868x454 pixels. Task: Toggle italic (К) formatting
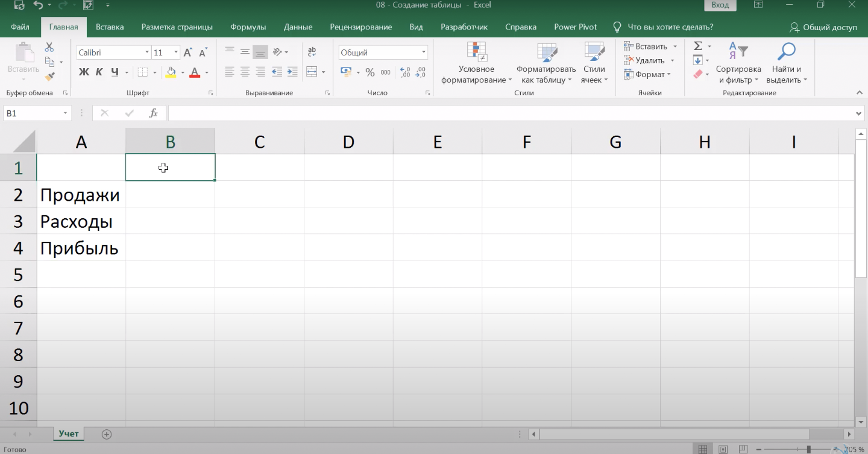pyautogui.click(x=99, y=72)
